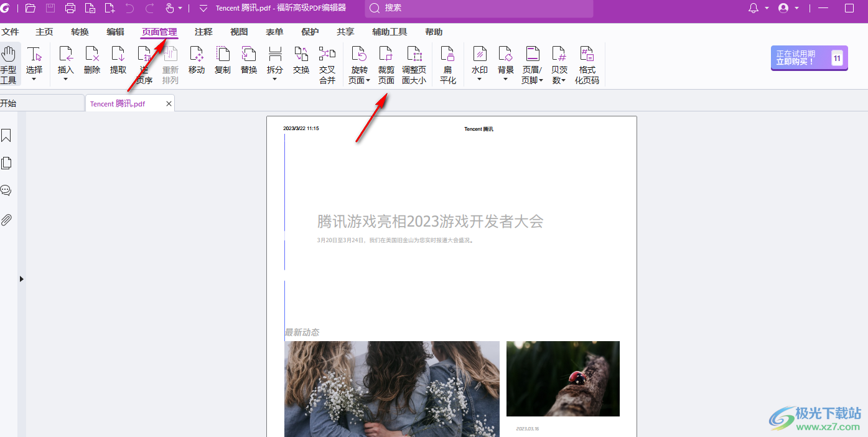Click the Replace pages tool (替换)

pos(249,60)
